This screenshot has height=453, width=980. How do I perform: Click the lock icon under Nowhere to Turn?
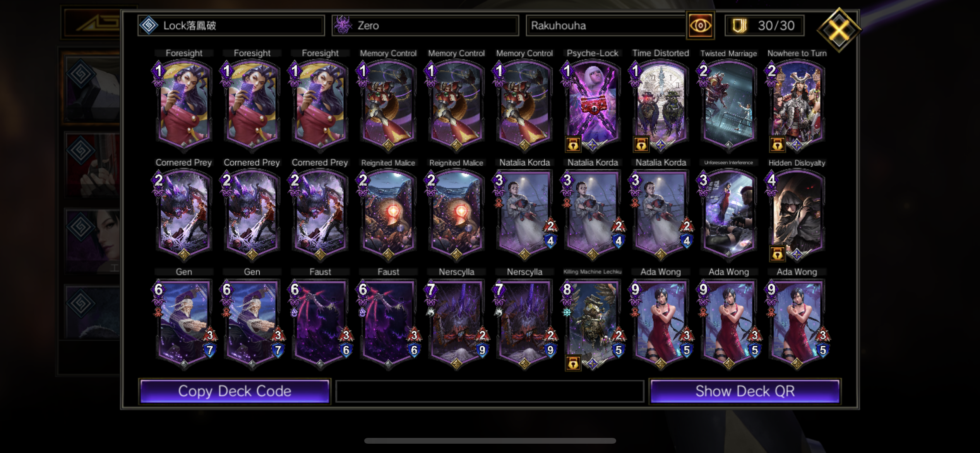tap(777, 145)
